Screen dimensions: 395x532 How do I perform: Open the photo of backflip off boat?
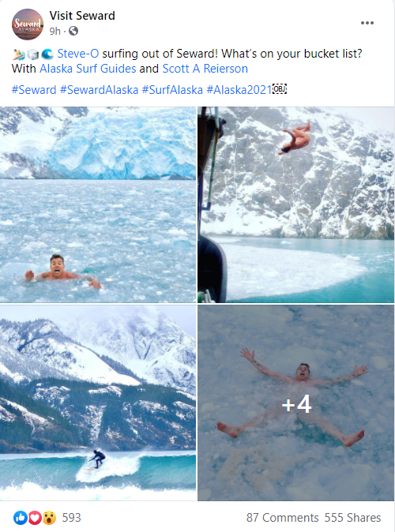tap(295, 204)
